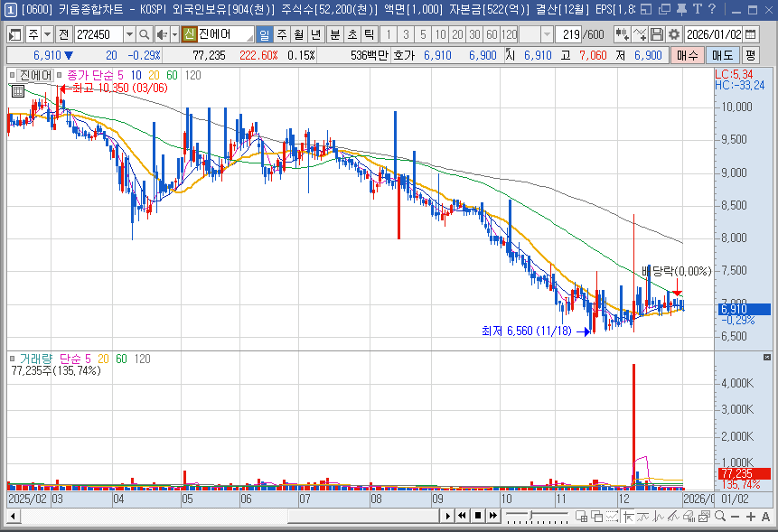Click the title bar window copy icon
This screenshot has height=532, width=778.
(x=664, y=9)
